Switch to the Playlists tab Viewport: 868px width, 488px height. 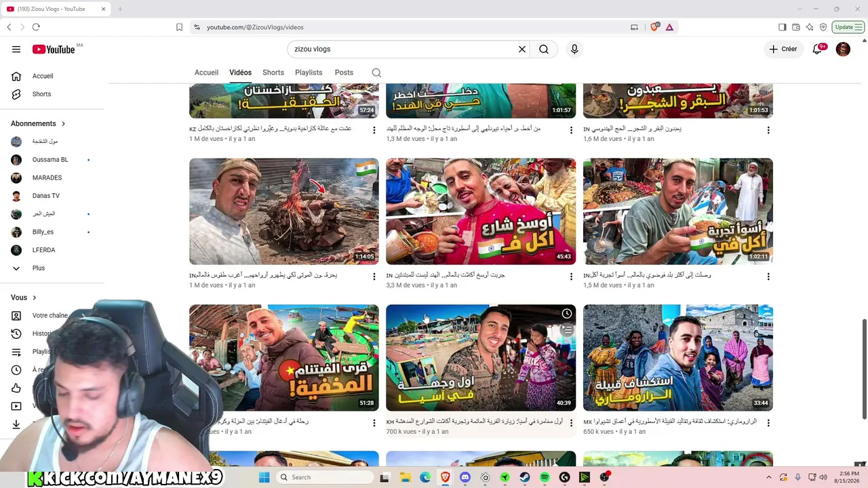coord(309,73)
